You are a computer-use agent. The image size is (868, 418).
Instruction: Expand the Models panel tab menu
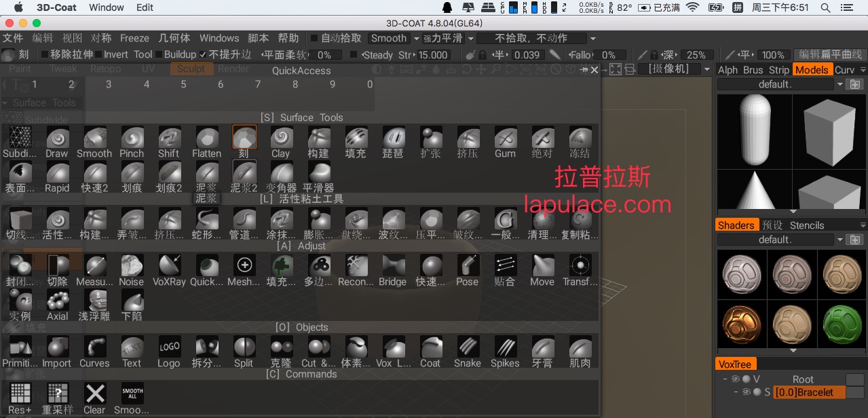coord(863,70)
